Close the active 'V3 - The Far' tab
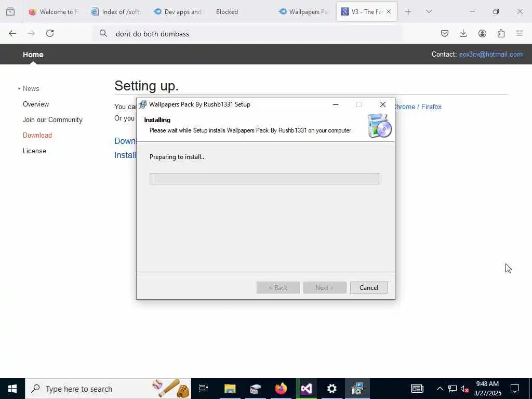The width and height of the screenshot is (532, 399). click(389, 11)
